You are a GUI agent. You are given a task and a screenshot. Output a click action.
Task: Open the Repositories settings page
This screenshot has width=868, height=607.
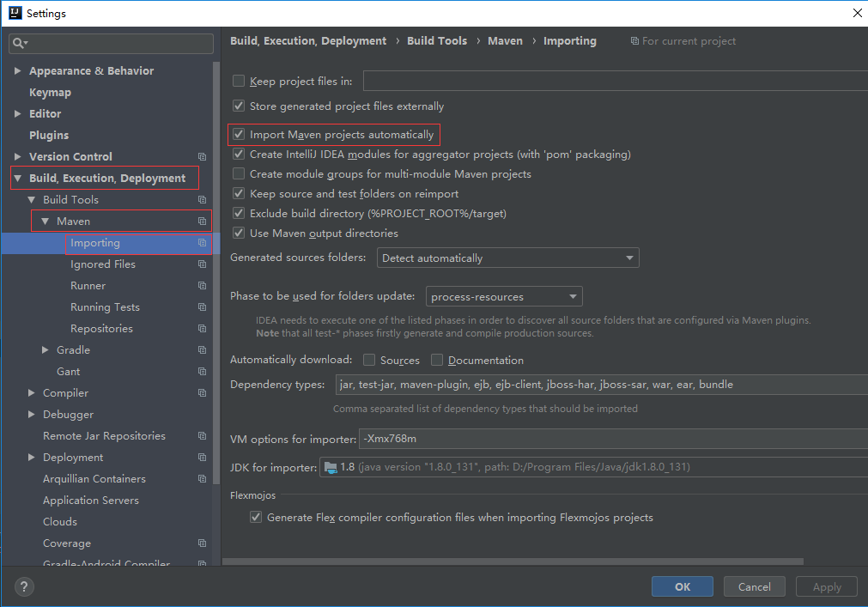(x=102, y=329)
